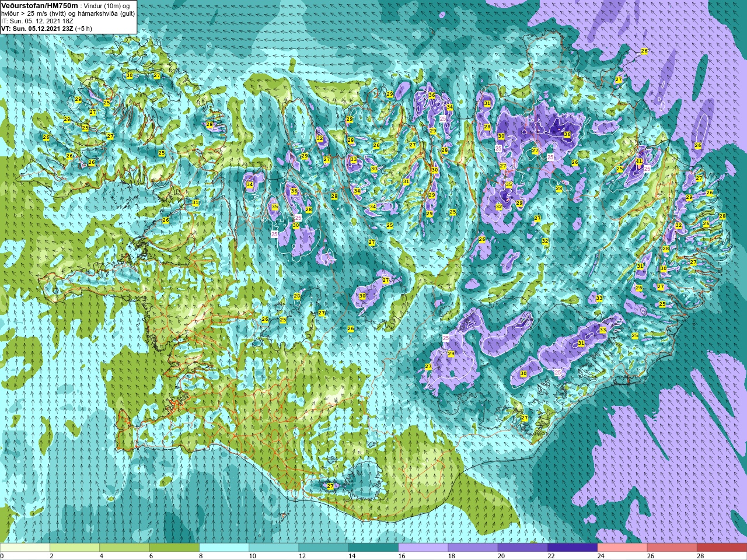Pick the light lavender 16–18 m/s legend swatch
The image size is (747, 560).
423,548
